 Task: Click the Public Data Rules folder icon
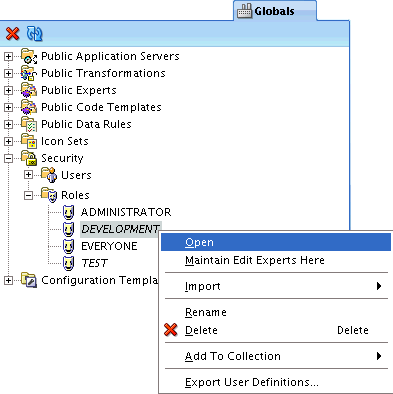coord(29,124)
